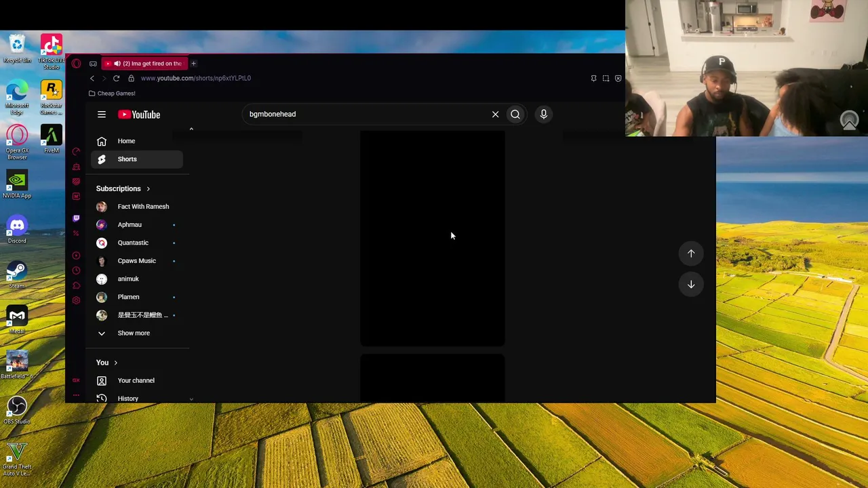Image resolution: width=868 pixels, height=488 pixels.
Task: Run the YouTube search with magnifier button
Action: (515, 115)
